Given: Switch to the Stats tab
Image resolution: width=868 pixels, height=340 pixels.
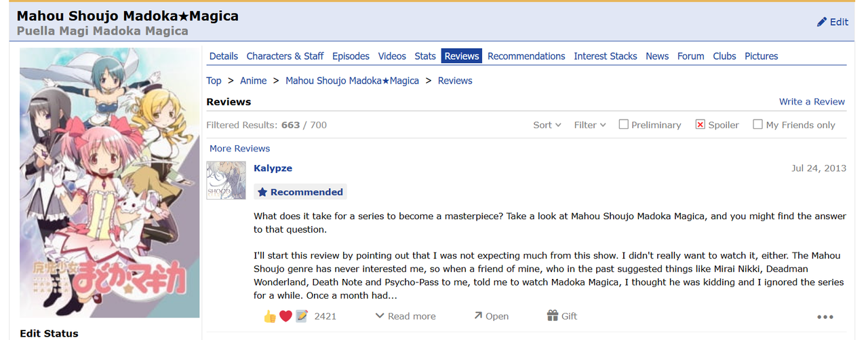Looking at the screenshot, I should click(425, 56).
